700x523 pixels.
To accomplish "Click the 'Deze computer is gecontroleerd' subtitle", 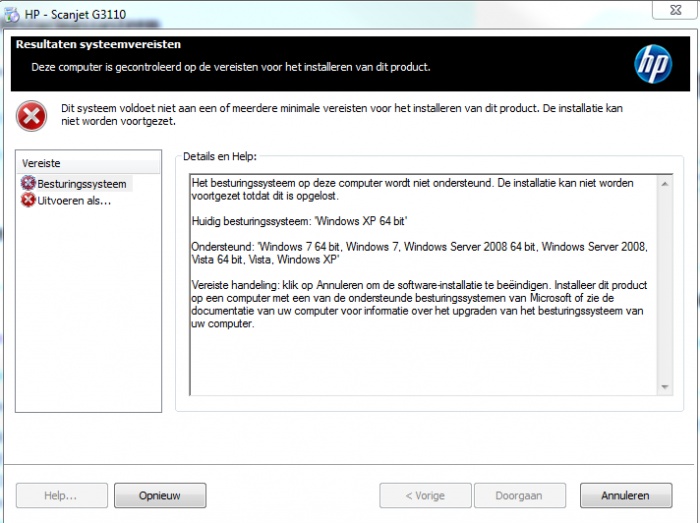I will tap(230, 67).
